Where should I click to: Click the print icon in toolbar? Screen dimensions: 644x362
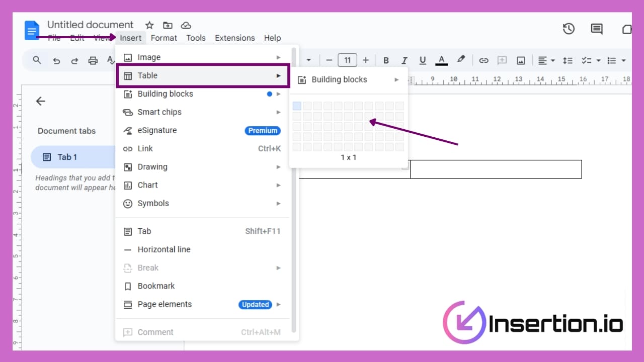(93, 60)
